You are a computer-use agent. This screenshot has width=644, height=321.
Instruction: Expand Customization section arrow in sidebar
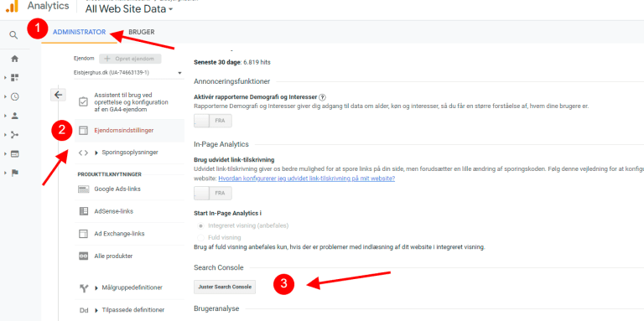point(5,78)
